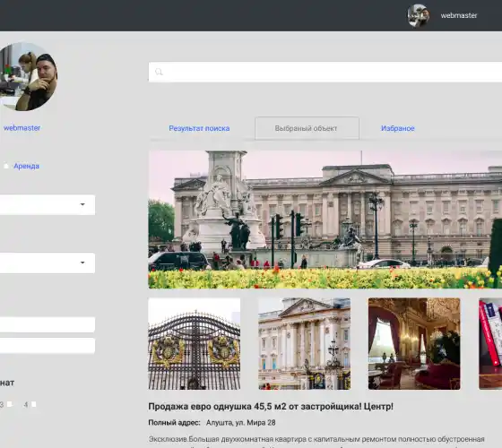The height and width of the screenshot is (448, 502).
Task: Open the Избраное tab
Action: pos(398,128)
